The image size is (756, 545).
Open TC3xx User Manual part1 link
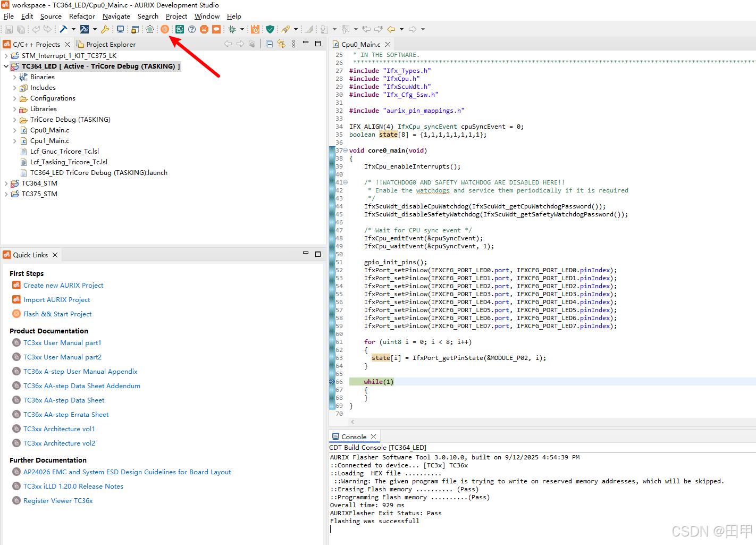tap(62, 343)
